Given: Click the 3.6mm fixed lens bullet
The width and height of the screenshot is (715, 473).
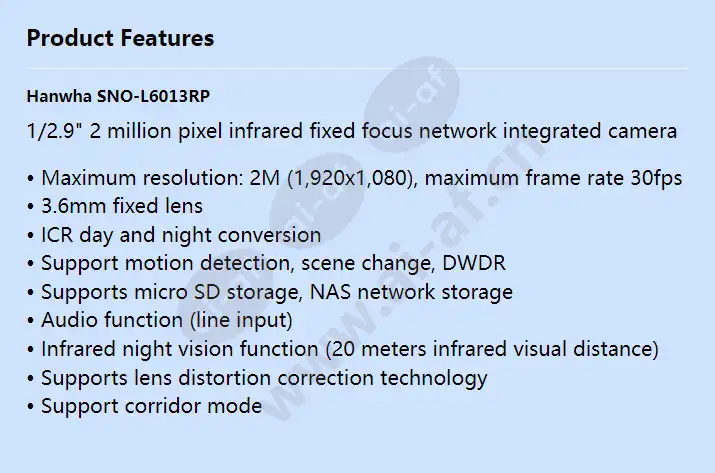Looking at the screenshot, I should 115,206.
